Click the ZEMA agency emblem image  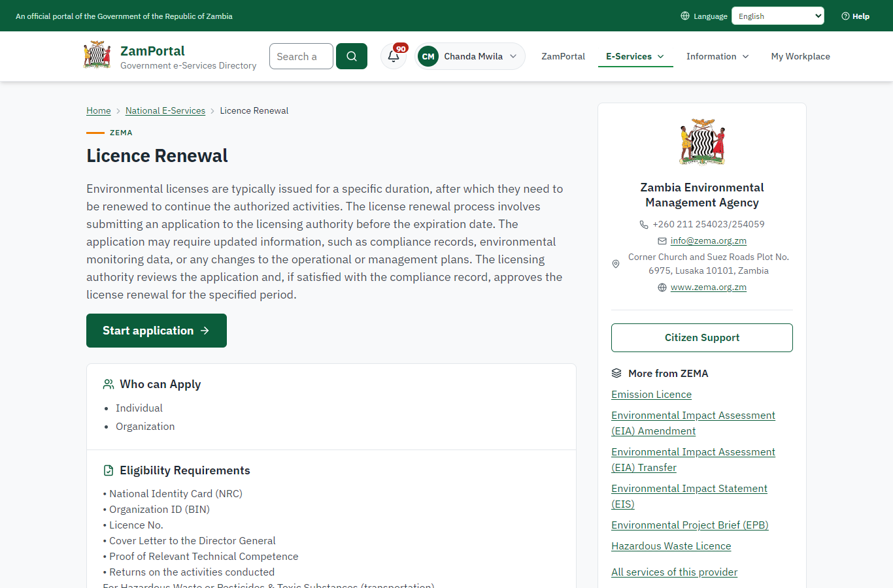[702, 142]
